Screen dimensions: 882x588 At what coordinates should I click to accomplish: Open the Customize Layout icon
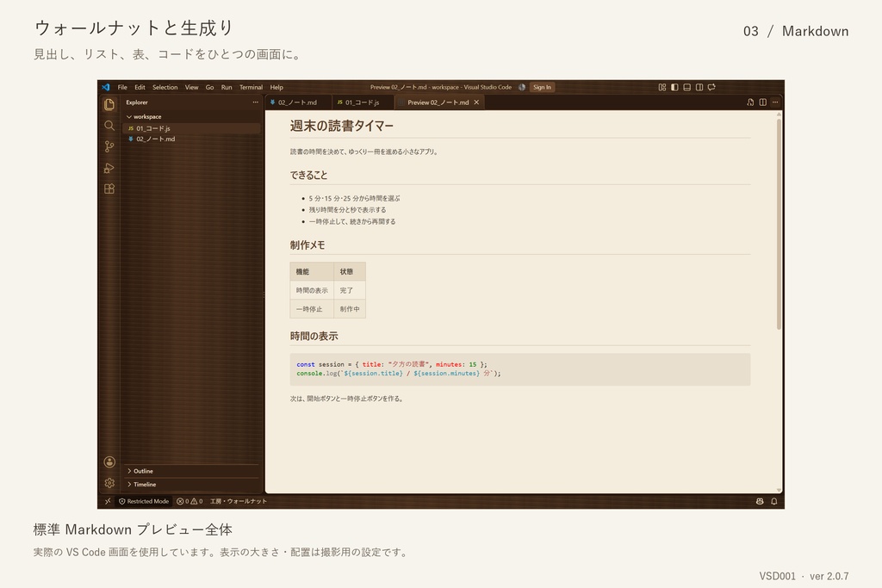tap(662, 87)
